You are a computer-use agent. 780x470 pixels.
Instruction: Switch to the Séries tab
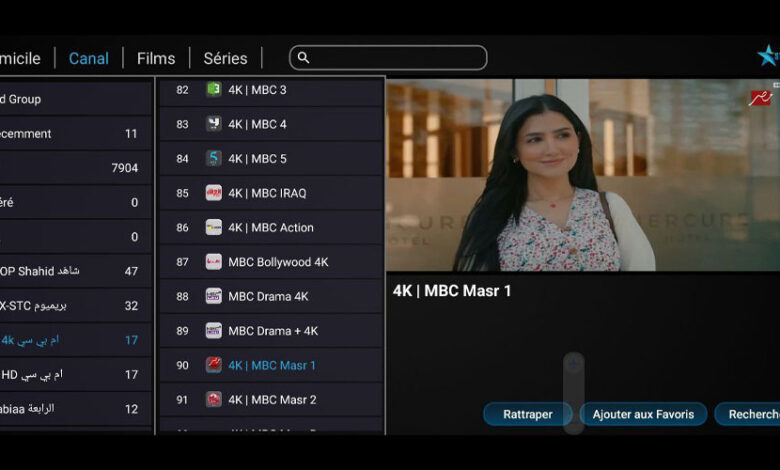point(225,58)
